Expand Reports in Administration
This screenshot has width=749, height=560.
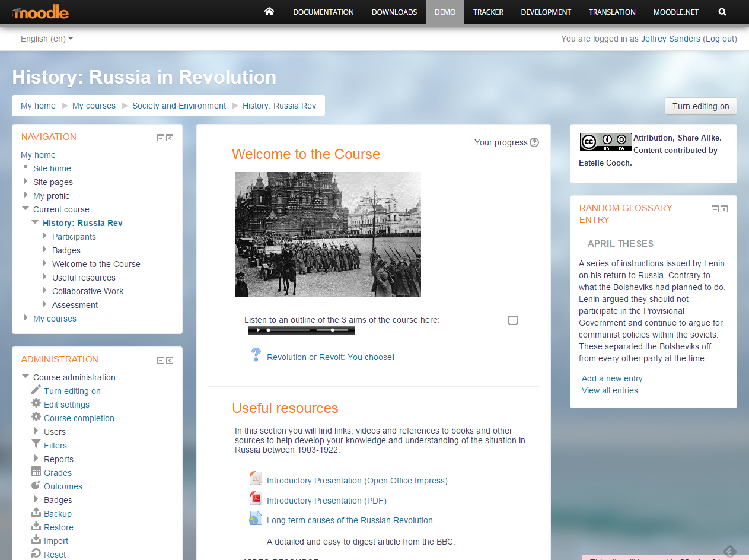[x=36, y=459]
